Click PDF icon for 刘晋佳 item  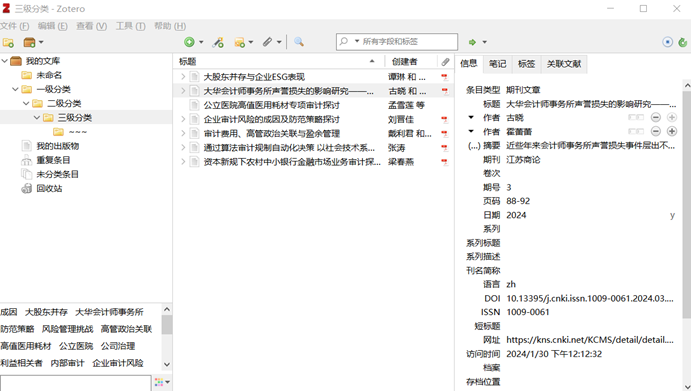tap(445, 119)
